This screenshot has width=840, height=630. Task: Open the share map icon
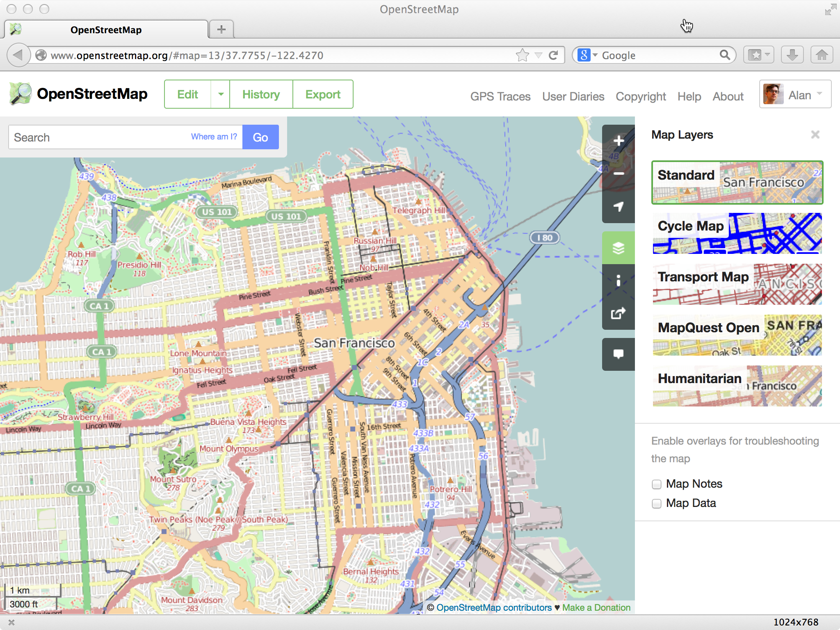click(x=618, y=313)
